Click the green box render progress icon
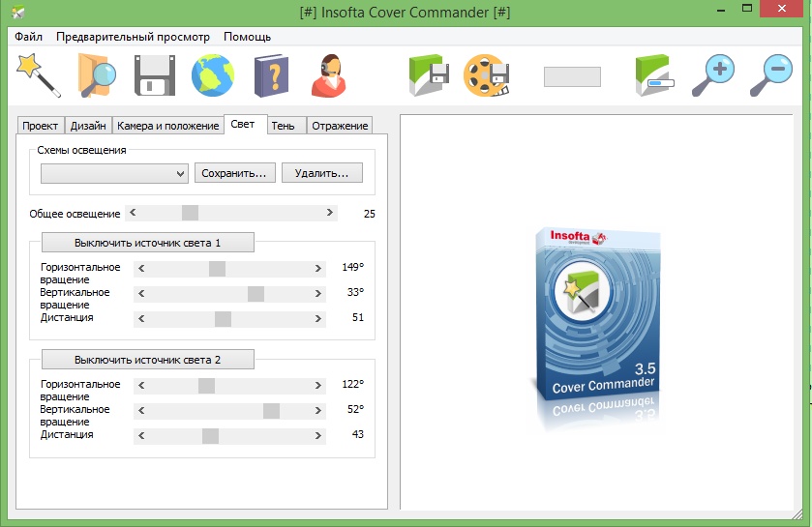Viewport: 812px width, 527px height. [654, 75]
